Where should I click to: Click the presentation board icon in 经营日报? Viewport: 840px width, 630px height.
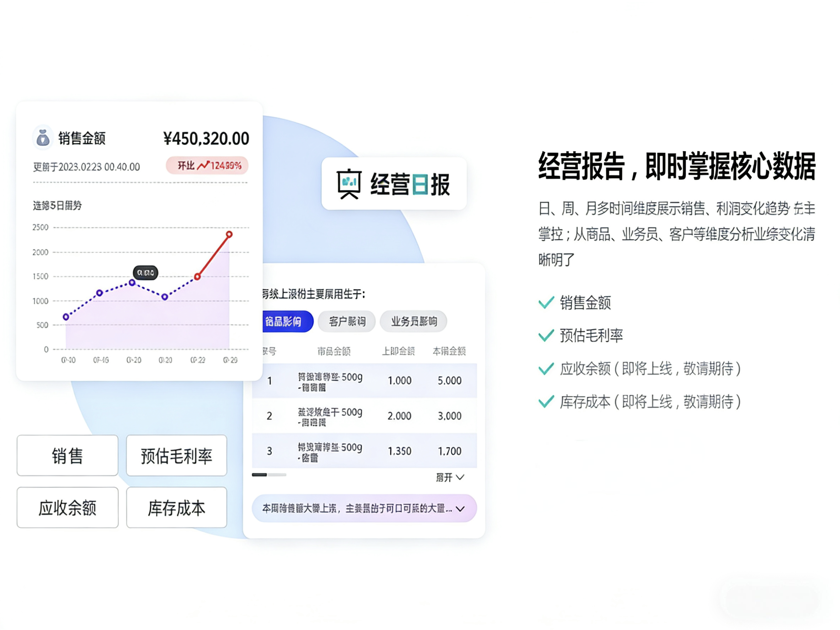point(349,183)
